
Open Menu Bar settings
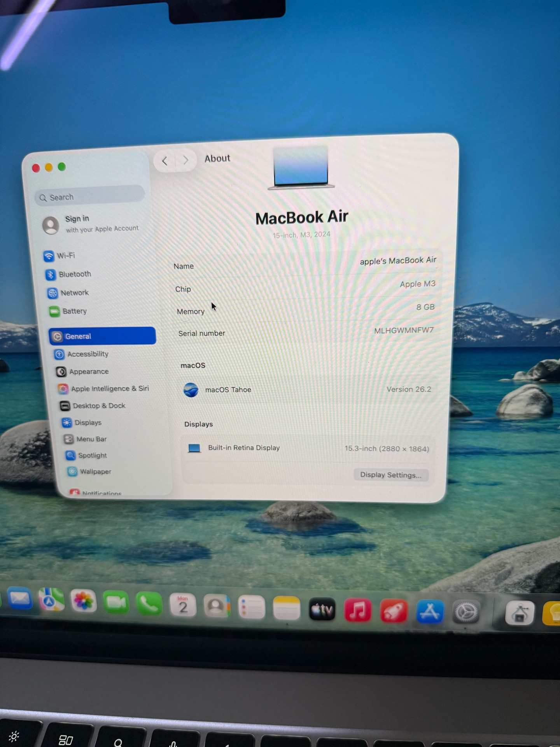85,439
